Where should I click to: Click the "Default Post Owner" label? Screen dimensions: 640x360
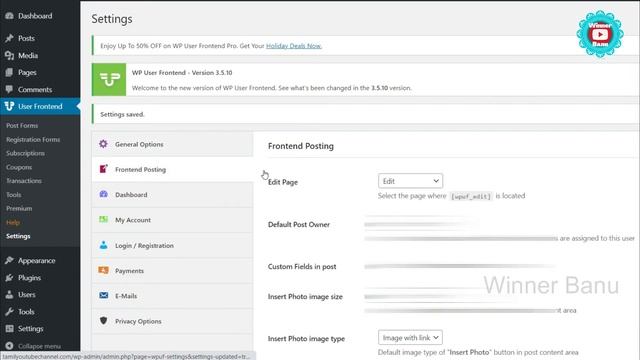[x=299, y=224]
